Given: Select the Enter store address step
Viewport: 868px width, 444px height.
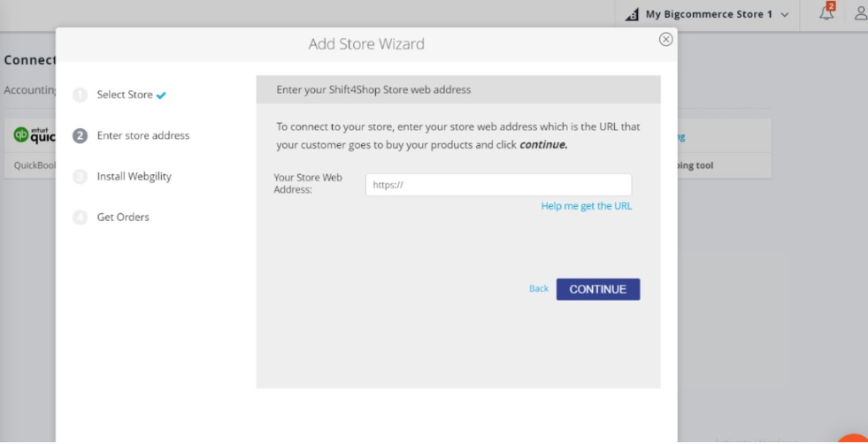Looking at the screenshot, I should click(143, 135).
